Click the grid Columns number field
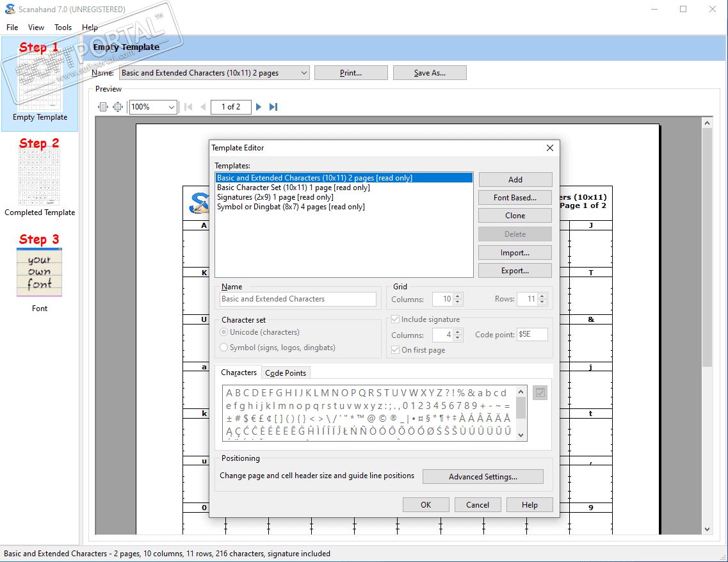 pos(442,300)
